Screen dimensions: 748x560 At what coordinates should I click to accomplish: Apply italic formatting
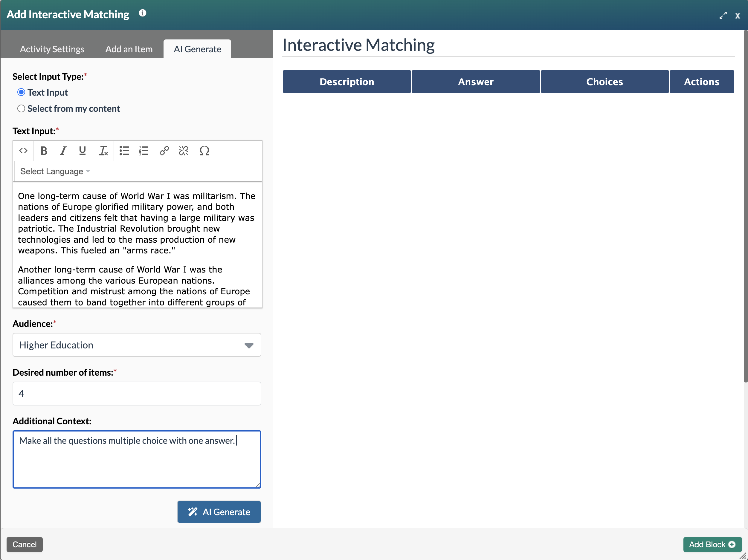[x=63, y=151]
